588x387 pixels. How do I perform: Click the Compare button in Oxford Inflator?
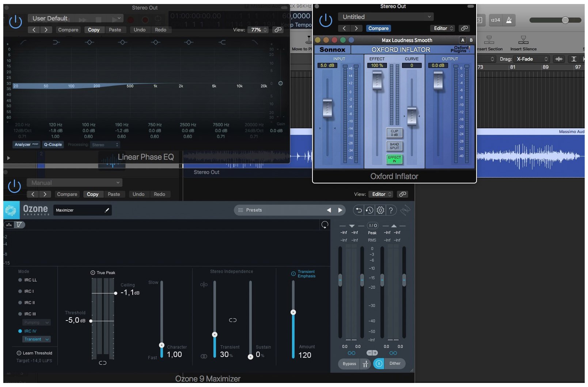click(x=378, y=28)
